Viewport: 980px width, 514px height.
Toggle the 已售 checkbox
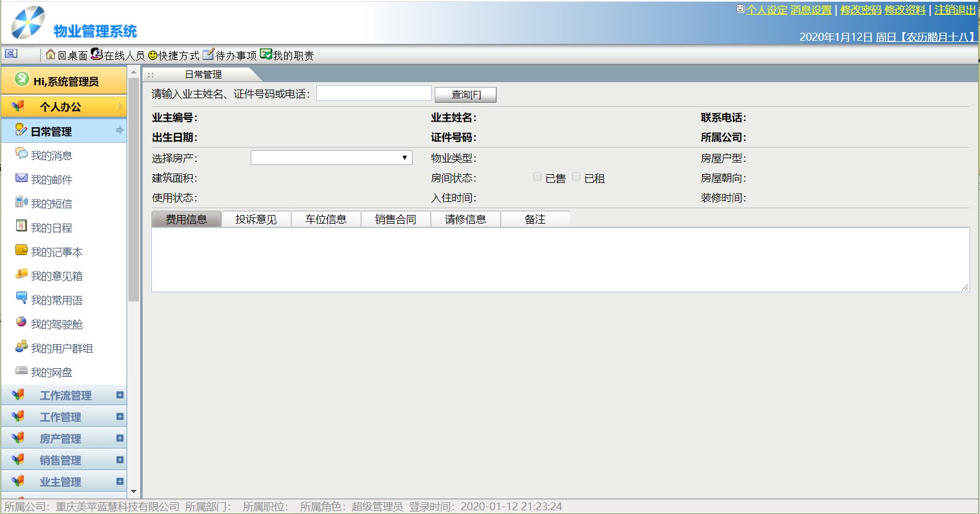(x=537, y=177)
